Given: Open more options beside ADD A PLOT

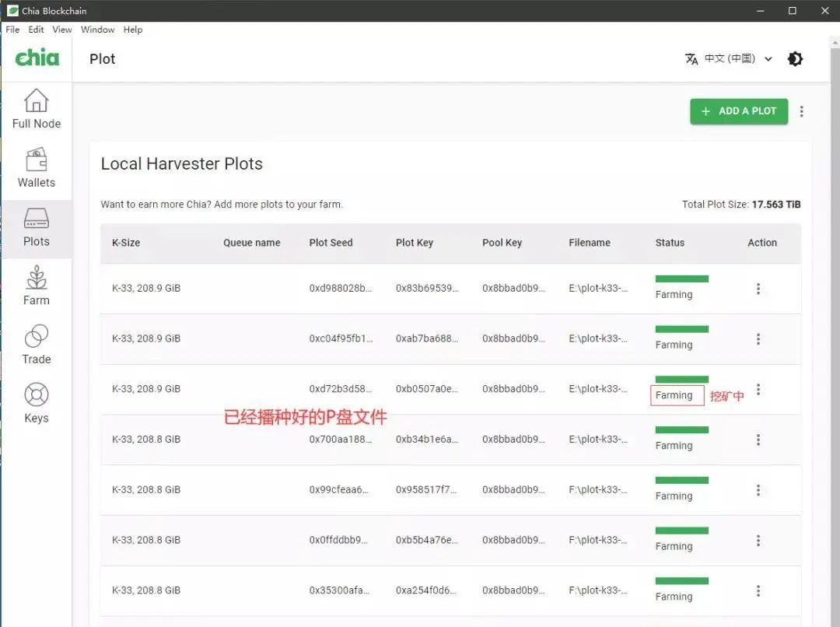Looking at the screenshot, I should click(x=801, y=111).
